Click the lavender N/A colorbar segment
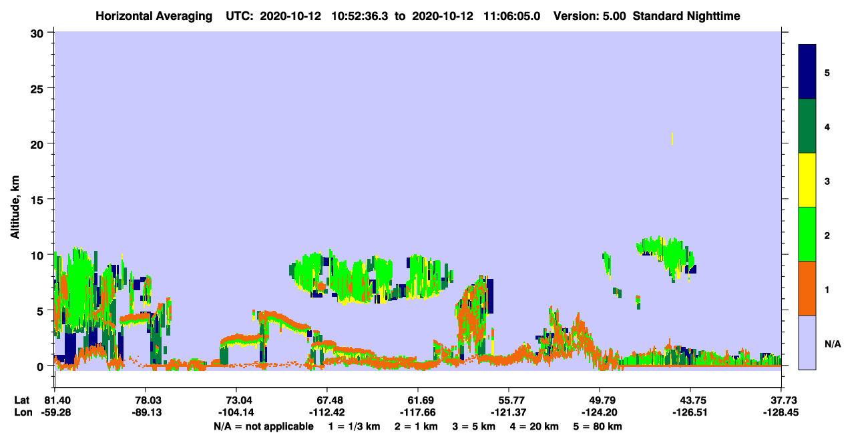 coord(807,342)
